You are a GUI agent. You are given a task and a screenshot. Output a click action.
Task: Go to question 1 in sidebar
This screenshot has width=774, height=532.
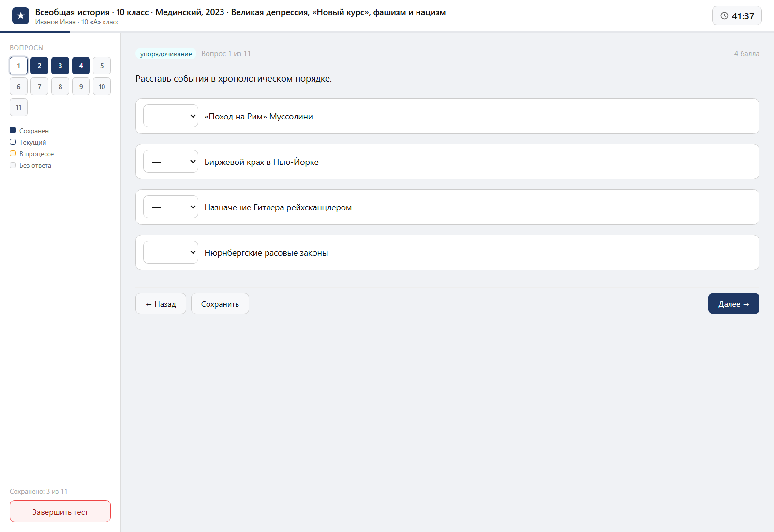point(18,66)
